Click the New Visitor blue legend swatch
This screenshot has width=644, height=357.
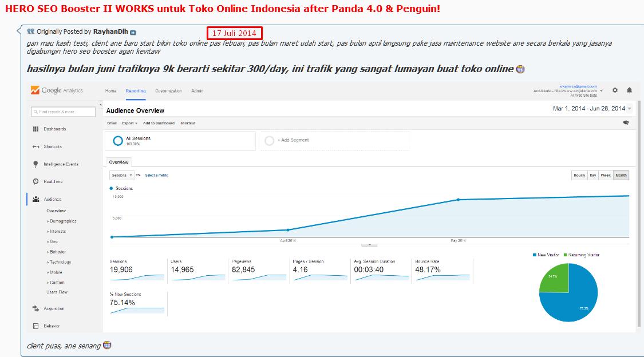coord(534,255)
